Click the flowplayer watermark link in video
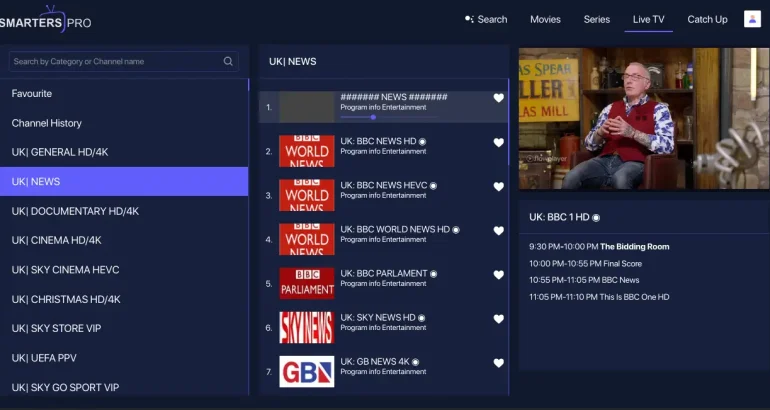Screen dimensions: 770x410 pos(547,159)
